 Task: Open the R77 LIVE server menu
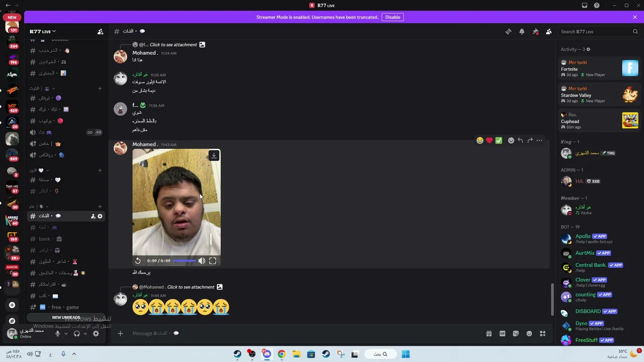[43, 32]
